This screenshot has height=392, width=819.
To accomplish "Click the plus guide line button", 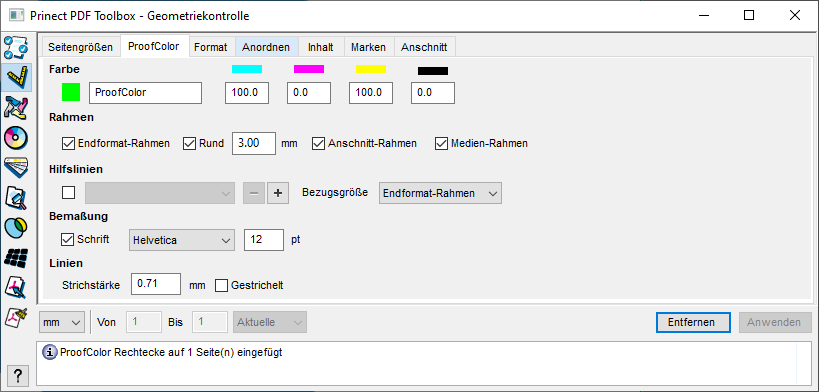I will [278, 193].
